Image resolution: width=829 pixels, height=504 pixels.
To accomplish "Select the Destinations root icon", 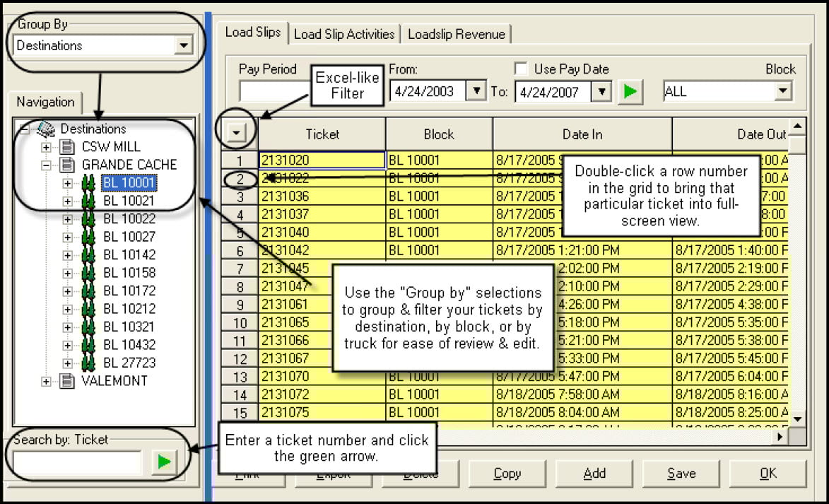I will pyautogui.click(x=45, y=129).
